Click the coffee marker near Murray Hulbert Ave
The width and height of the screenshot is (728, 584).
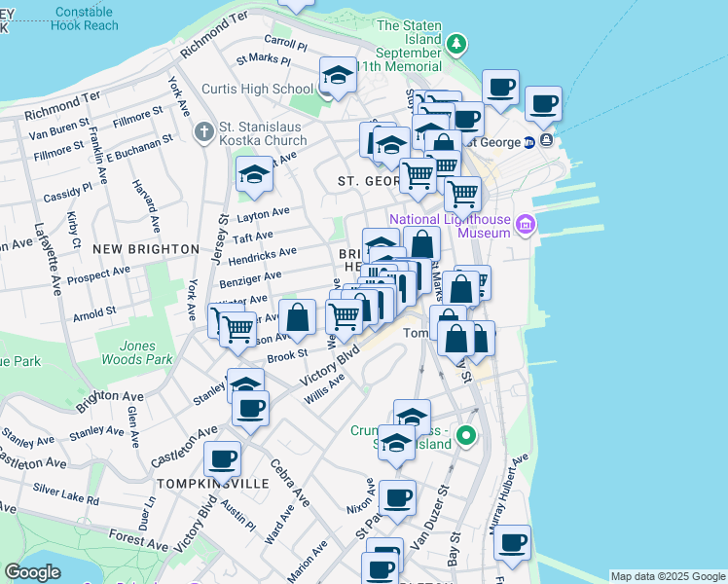511,543
